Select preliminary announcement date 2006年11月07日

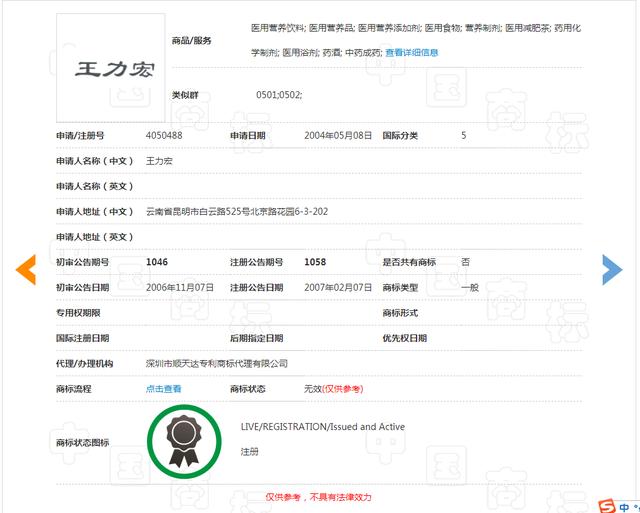(x=180, y=287)
